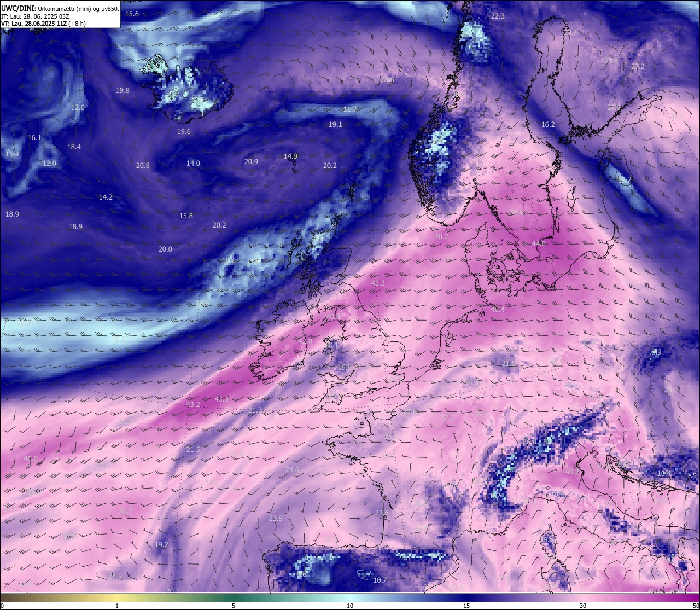Pick the 11.4 value at left edge
This screenshot has height=610, width=700.
tap(12, 155)
